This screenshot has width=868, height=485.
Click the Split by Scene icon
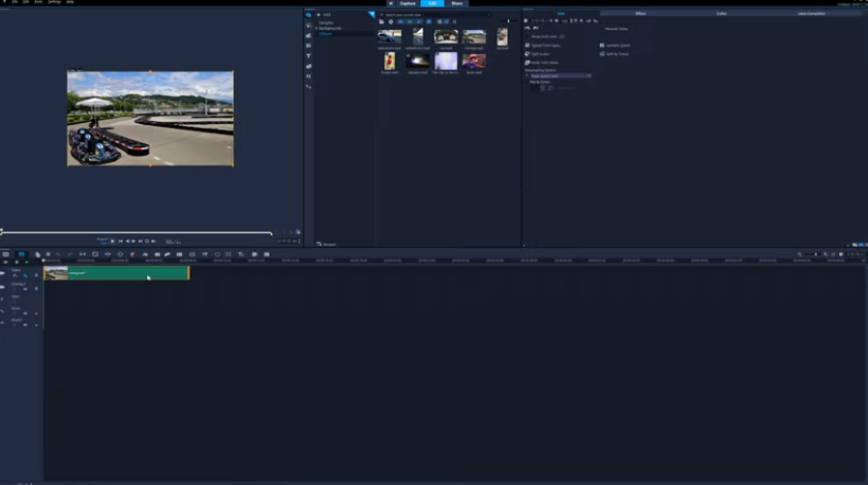click(x=602, y=53)
